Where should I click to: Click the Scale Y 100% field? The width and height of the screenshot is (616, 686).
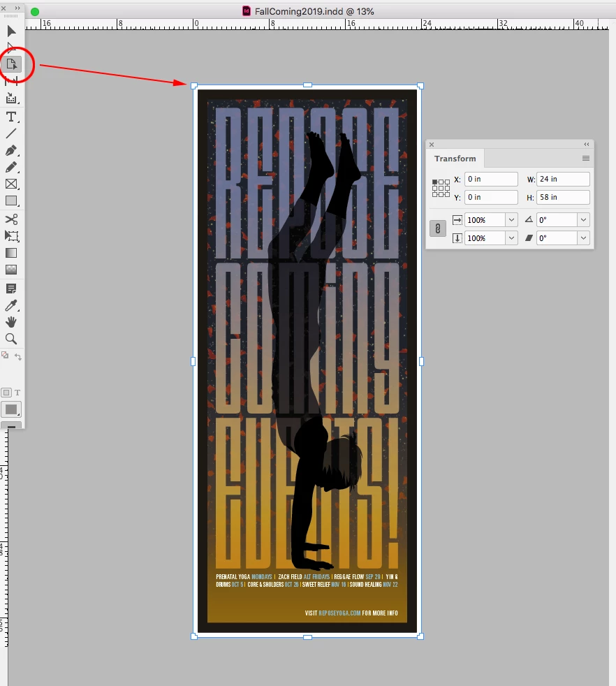click(x=485, y=238)
